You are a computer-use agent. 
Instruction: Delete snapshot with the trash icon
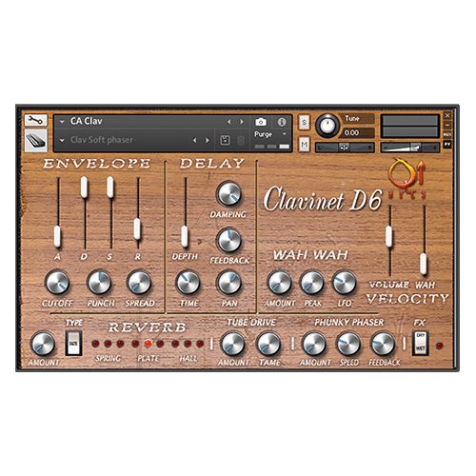coord(241,140)
